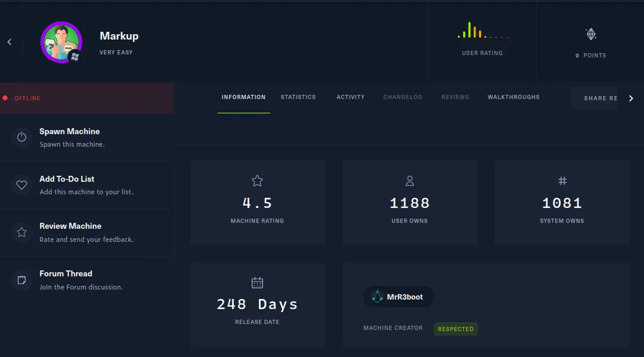Viewport: 644px width, 357px height.
Task: Click the green Information tab underline indicator
Action: pos(244,112)
